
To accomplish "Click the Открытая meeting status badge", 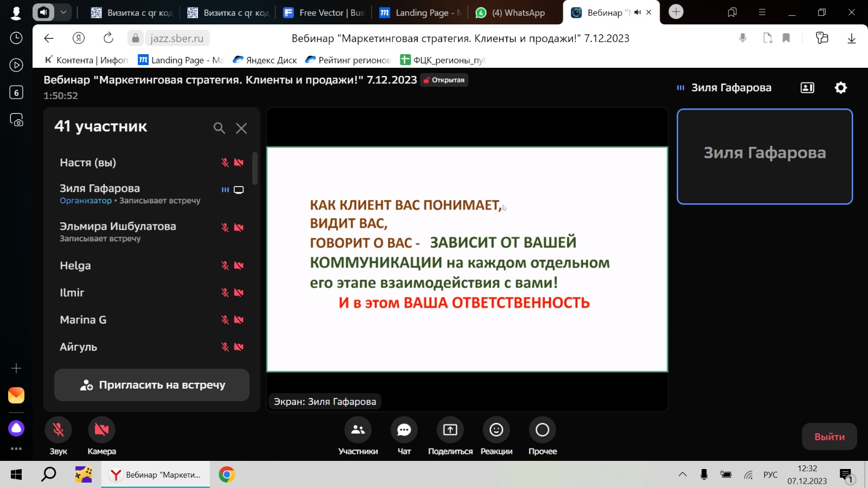I will coord(444,80).
